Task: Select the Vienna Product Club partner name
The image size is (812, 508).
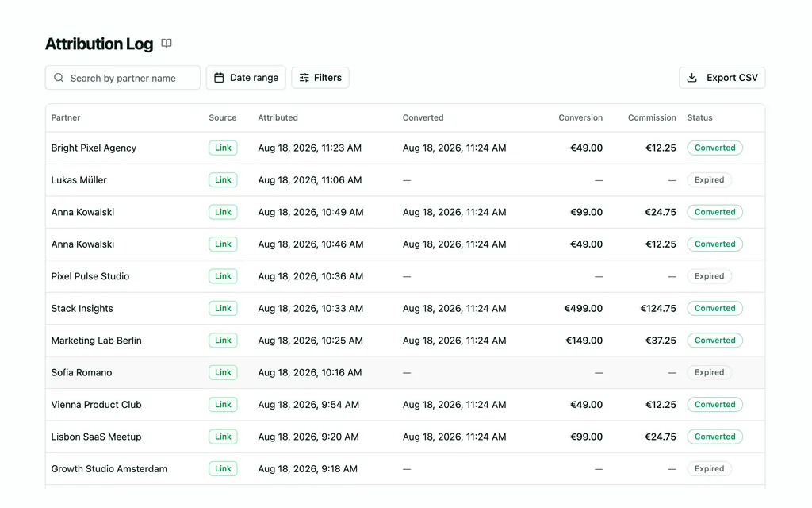Action: coord(96,405)
